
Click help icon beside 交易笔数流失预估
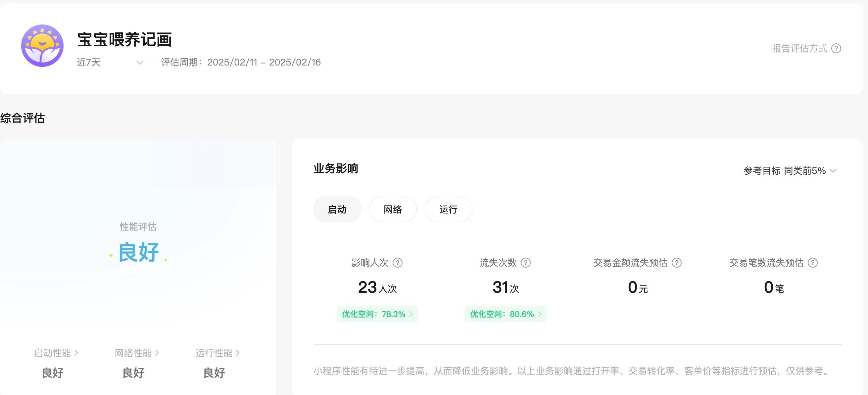coord(813,263)
